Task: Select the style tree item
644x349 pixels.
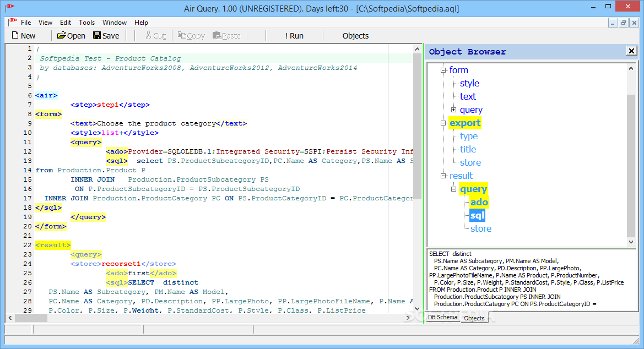Action: tap(469, 83)
